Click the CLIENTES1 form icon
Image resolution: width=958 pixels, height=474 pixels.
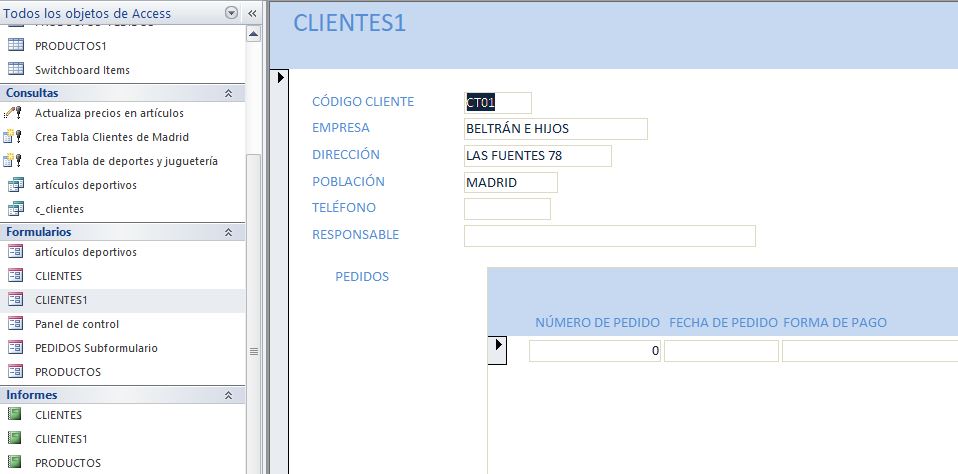point(16,299)
